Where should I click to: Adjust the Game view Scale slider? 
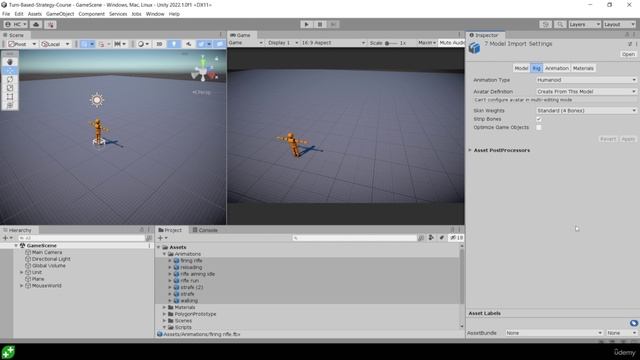click(x=391, y=43)
